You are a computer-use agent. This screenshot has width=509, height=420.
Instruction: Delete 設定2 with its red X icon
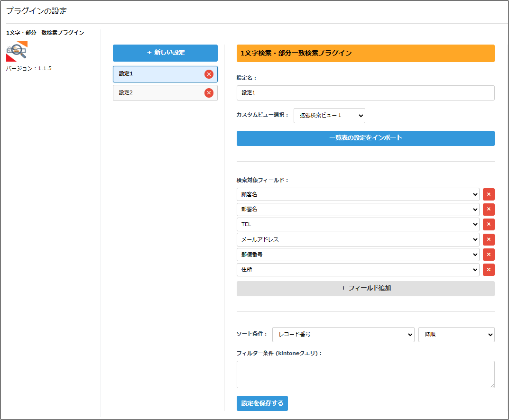tap(209, 93)
